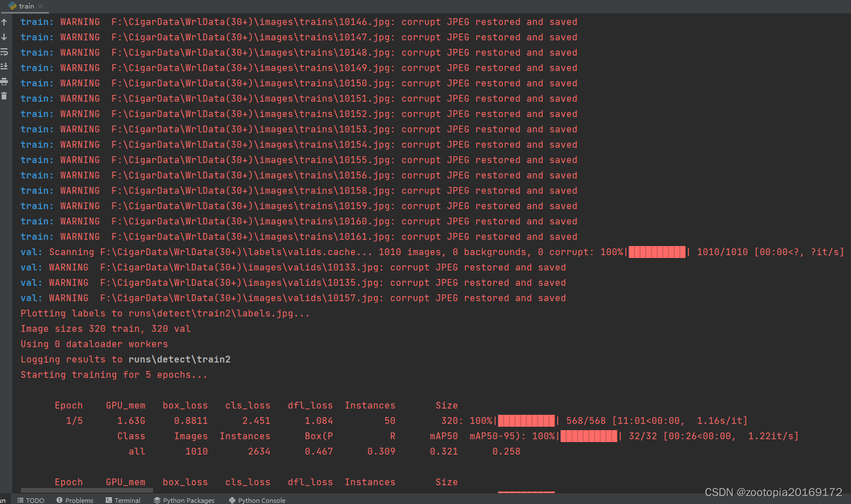Click the 32/32 validation progress bar
The width and height of the screenshot is (851, 504).
589,436
